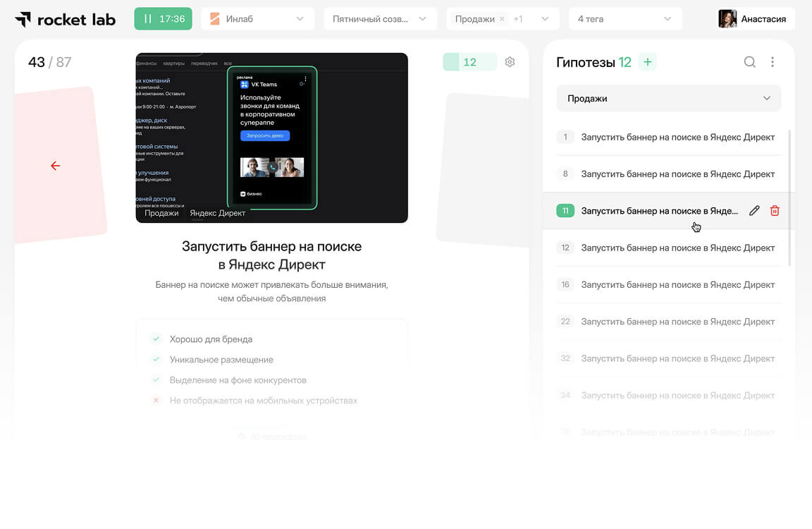This screenshot has height=529, width=812.
Task: Click the green 12 score indicator
Action: click(469, 62)
